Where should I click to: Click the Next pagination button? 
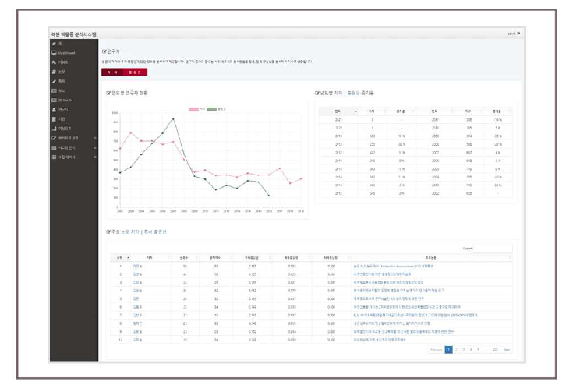point(506,350)
